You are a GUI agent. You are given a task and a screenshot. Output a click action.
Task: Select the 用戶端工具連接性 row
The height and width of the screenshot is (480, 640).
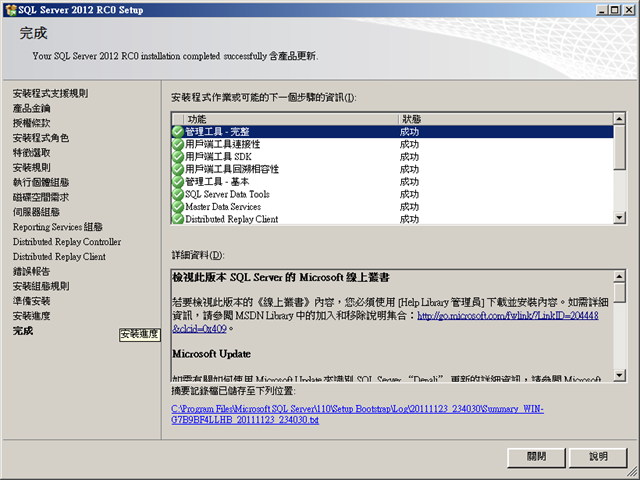point(392,144)
